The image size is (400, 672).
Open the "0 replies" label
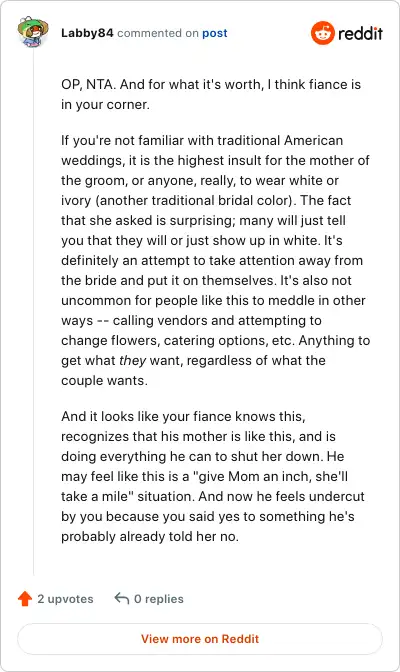point(159,599)
